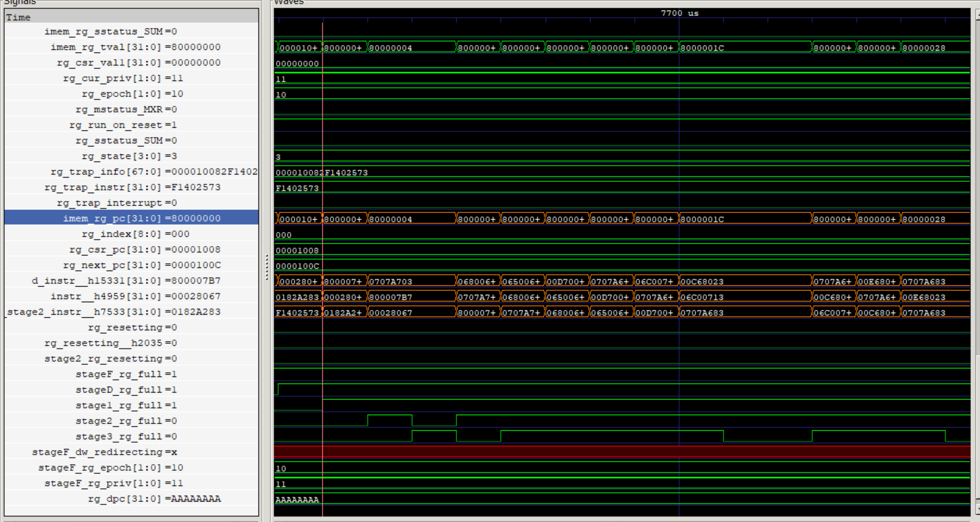Click the 8000001C value in imem_rg_pc waveform

tap(702, 219)
